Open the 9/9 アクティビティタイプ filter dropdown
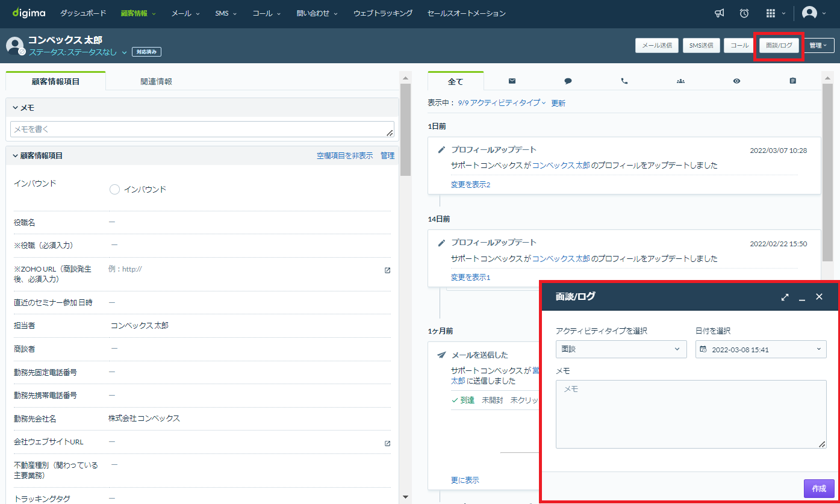840x504 pixels. coord(502,103)
